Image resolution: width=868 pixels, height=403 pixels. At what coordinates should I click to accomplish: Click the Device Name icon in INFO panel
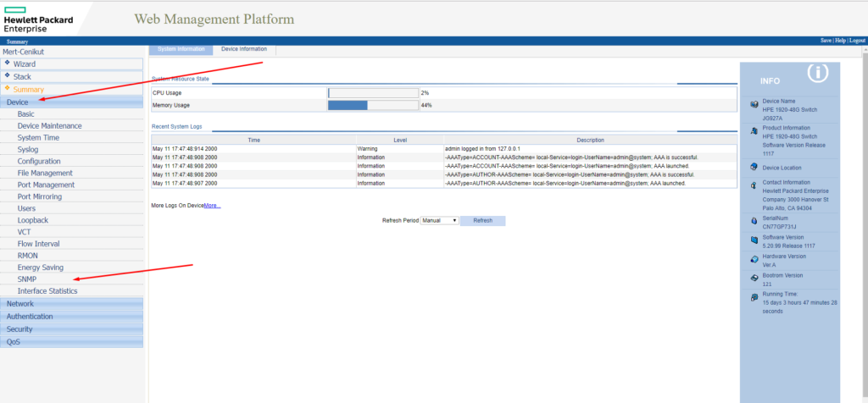754,104
